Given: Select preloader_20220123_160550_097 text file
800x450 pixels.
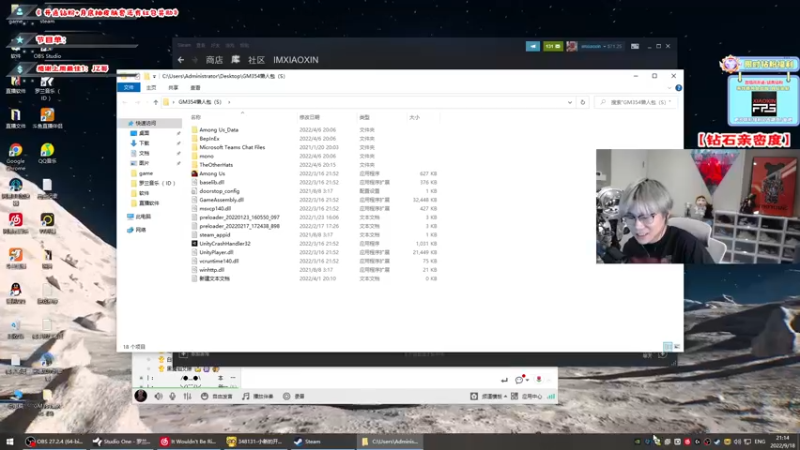Looking at the screenshot, I should click(239, 217).
